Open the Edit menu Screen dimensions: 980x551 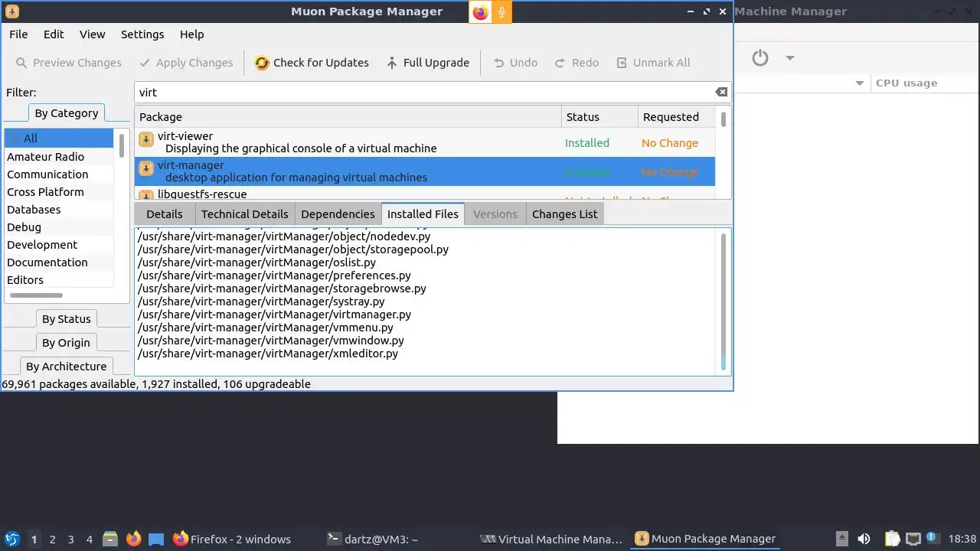pyautogui.click(x=54, y=34)
